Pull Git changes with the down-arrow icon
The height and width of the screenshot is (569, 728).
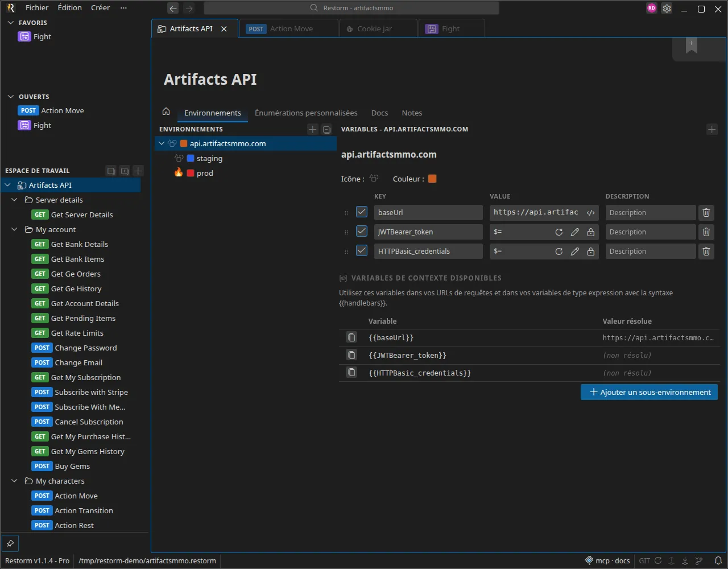coord(685,561)
